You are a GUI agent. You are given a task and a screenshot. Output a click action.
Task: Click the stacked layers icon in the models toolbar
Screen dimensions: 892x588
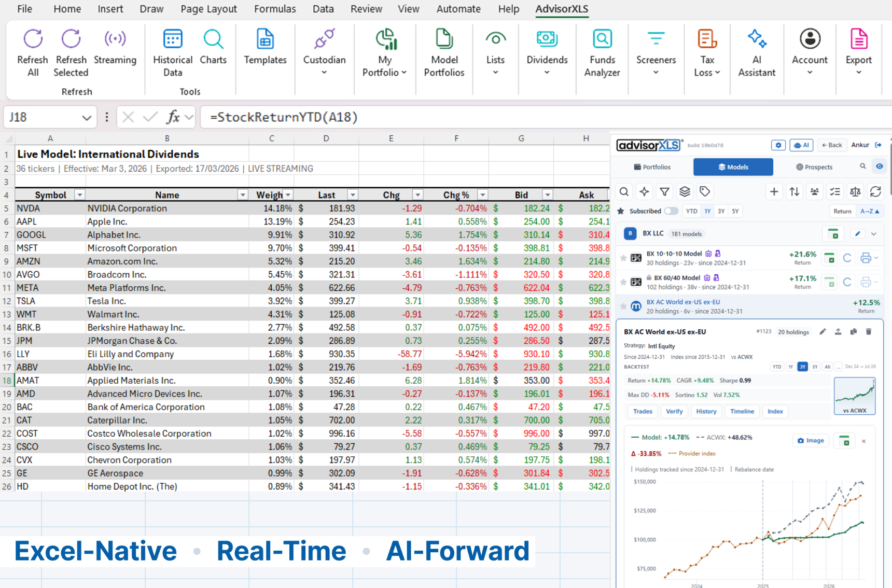(x=685, y=192)
